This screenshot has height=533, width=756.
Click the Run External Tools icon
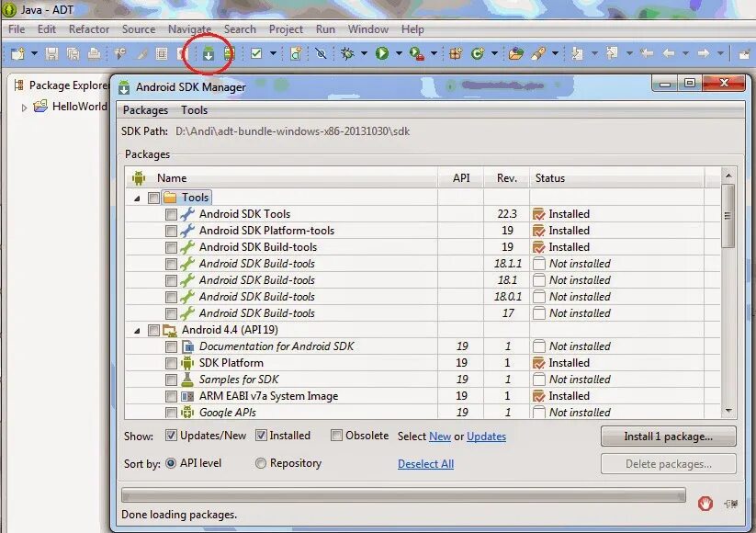coord(416,53)
